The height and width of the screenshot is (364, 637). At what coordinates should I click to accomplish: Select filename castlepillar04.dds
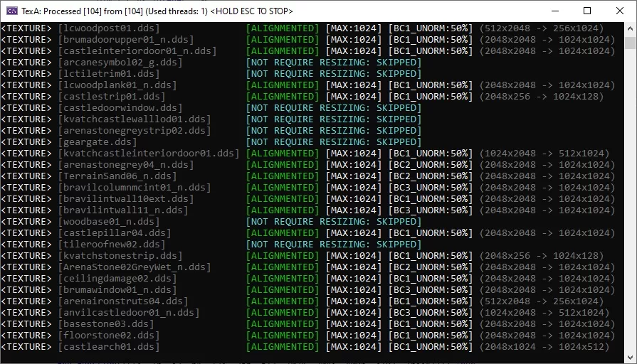pos(115,233)
